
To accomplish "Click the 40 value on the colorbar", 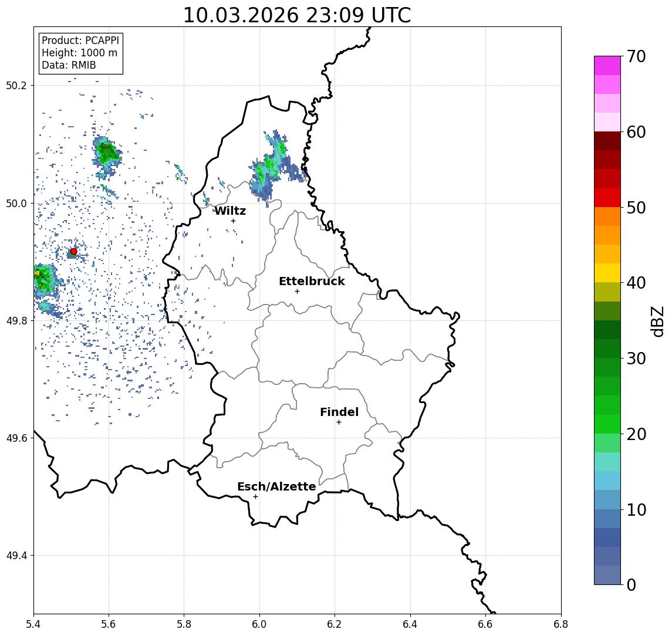I will (x=636, y=283).
